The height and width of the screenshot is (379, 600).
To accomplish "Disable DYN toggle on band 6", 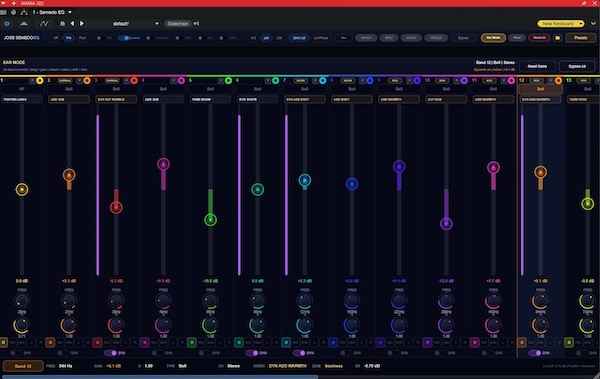I will (252, 353).
